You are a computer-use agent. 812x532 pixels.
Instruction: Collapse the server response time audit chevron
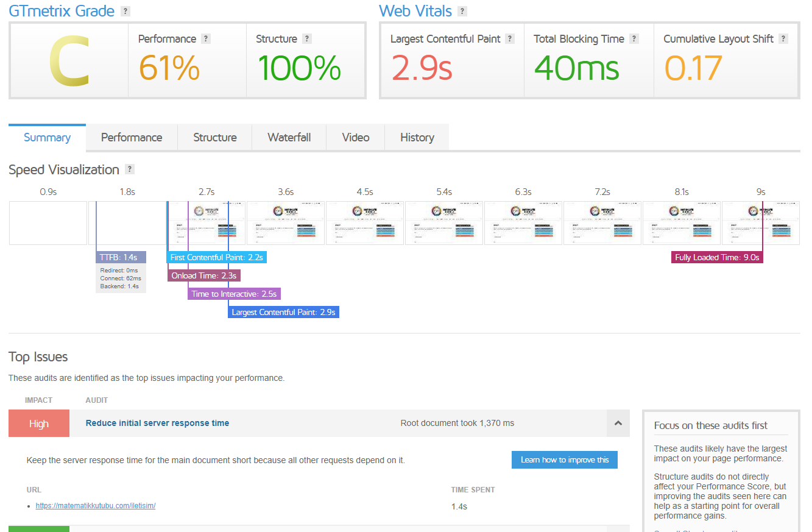[x=618, y=423]
